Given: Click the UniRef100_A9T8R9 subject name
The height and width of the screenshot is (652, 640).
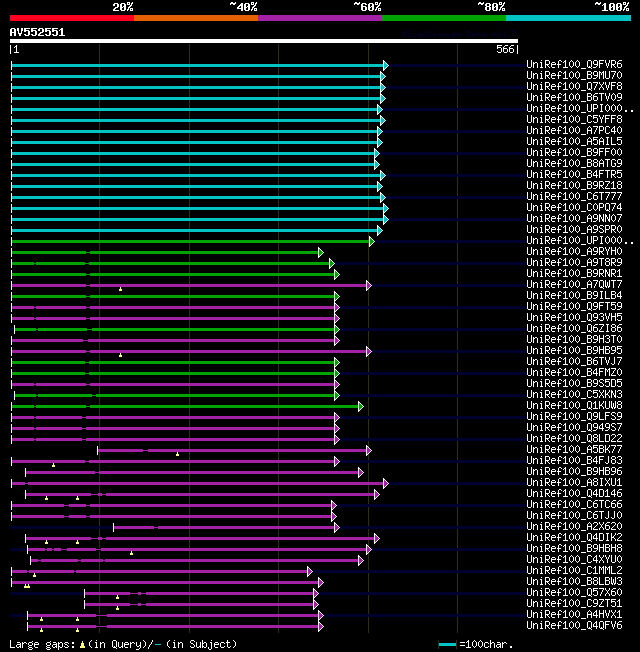Looking at the screenshot, I should [574, 262].
